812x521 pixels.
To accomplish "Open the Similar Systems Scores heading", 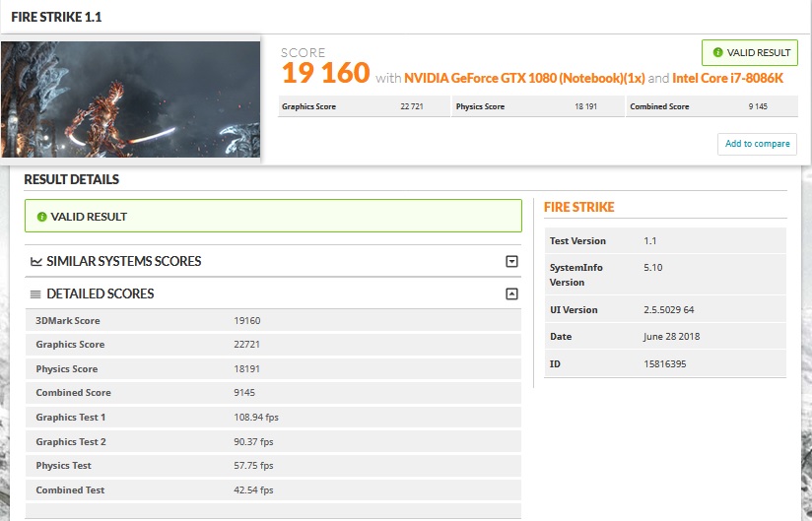I will pos(123,262).
